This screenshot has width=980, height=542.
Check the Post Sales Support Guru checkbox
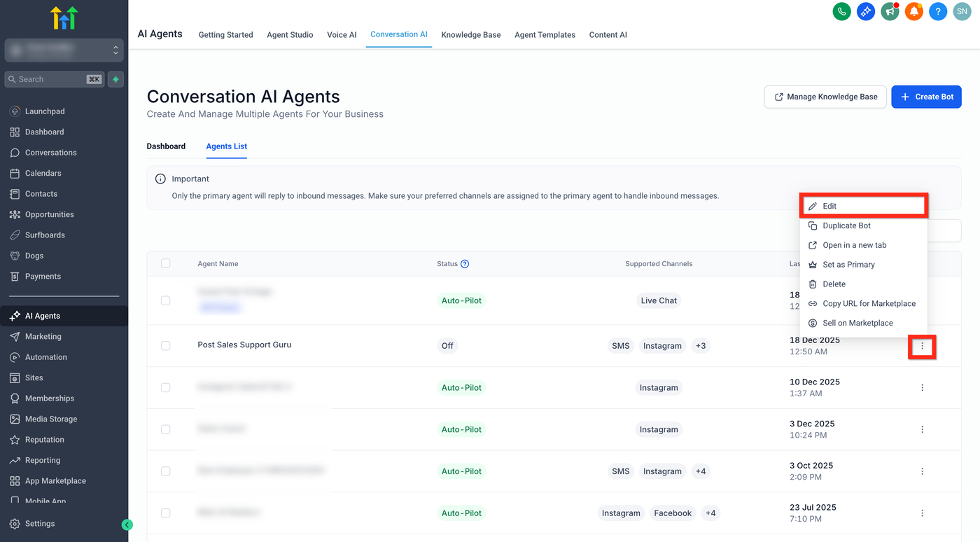pyautogui.click(x=166, y=345)
